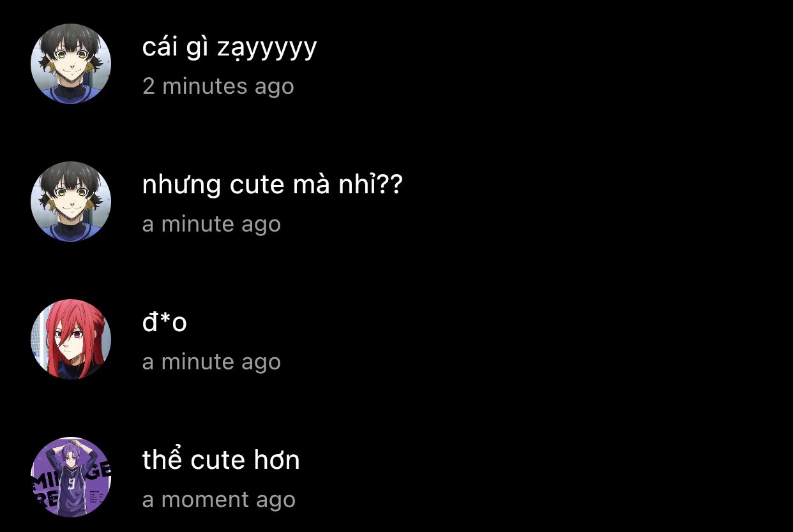Select the comment "thể cute hơn"
This screenshot has width=793, height=532.
tap(221, 460)
